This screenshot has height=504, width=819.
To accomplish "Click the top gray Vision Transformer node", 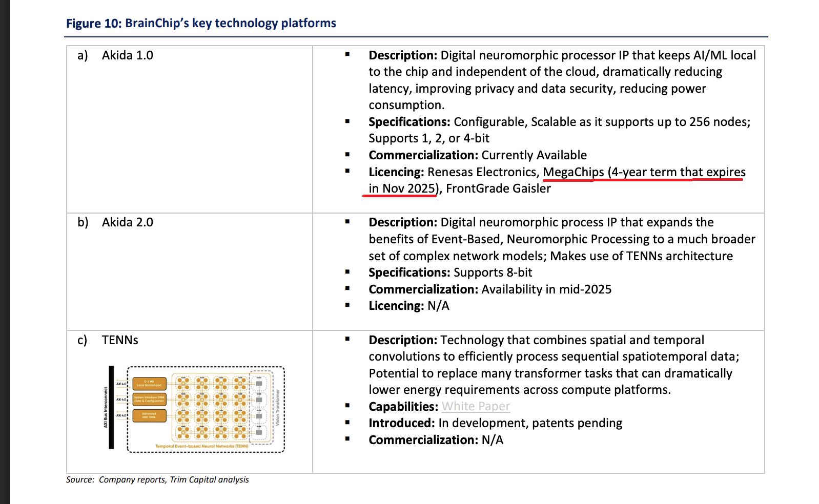I will [259, 383].
